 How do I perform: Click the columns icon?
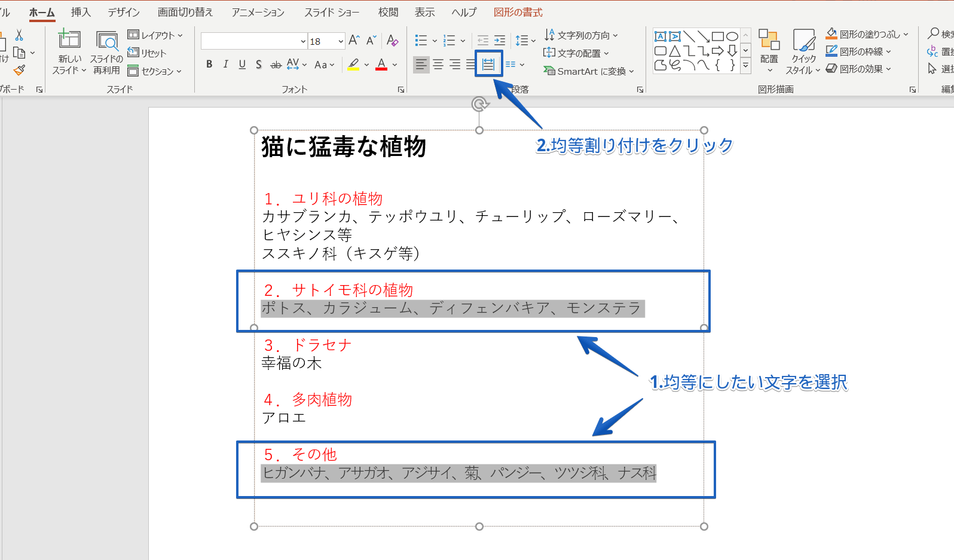[510, 65]
